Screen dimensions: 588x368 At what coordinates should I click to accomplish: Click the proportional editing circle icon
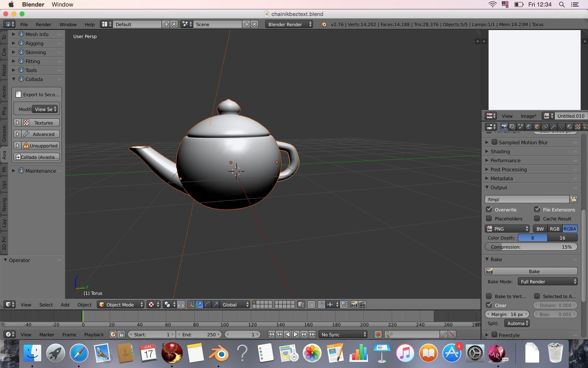tap(311, 304)
